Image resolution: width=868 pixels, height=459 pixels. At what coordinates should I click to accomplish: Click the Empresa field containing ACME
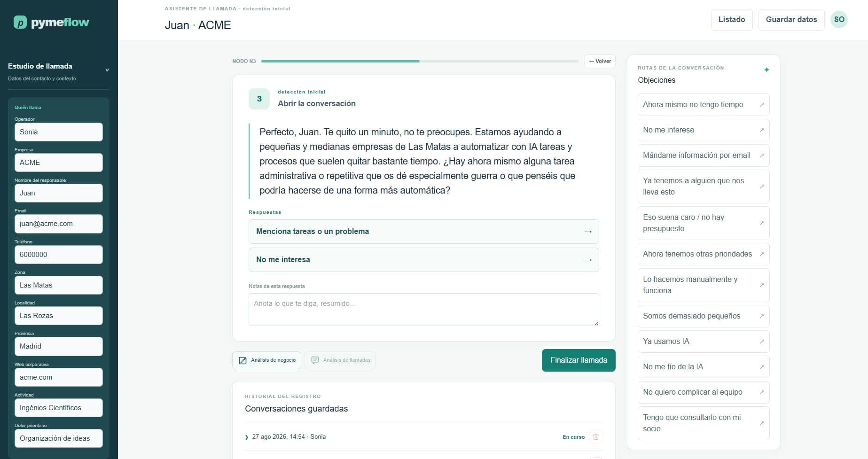pyautogui.click(x=58, y=163)
